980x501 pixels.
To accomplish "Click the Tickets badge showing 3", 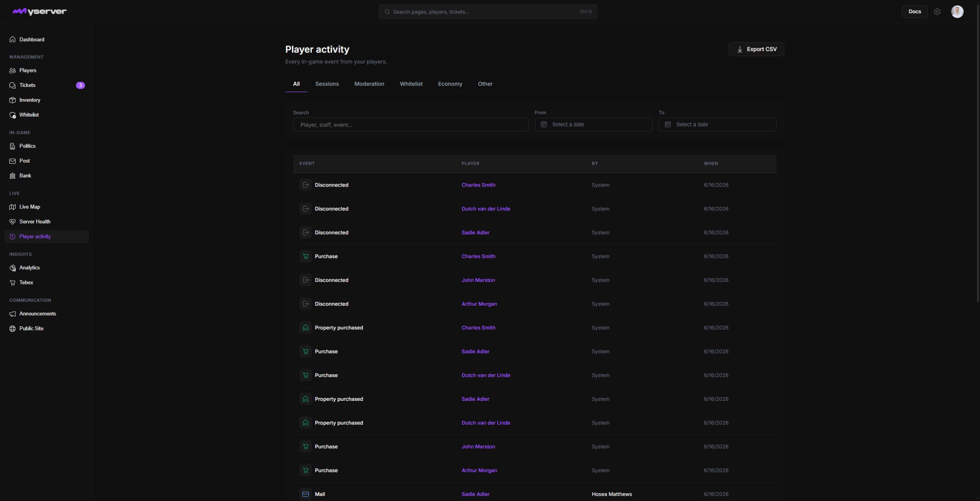I will (80, 85).
